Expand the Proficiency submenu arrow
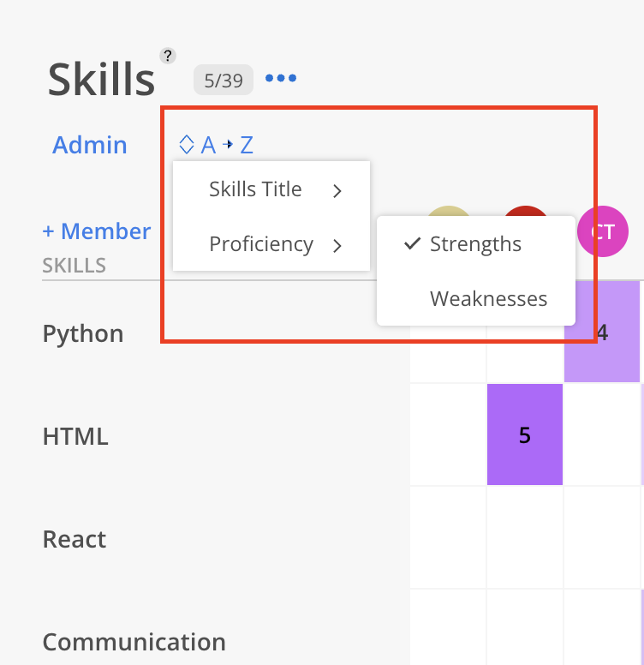 [337, 246]
